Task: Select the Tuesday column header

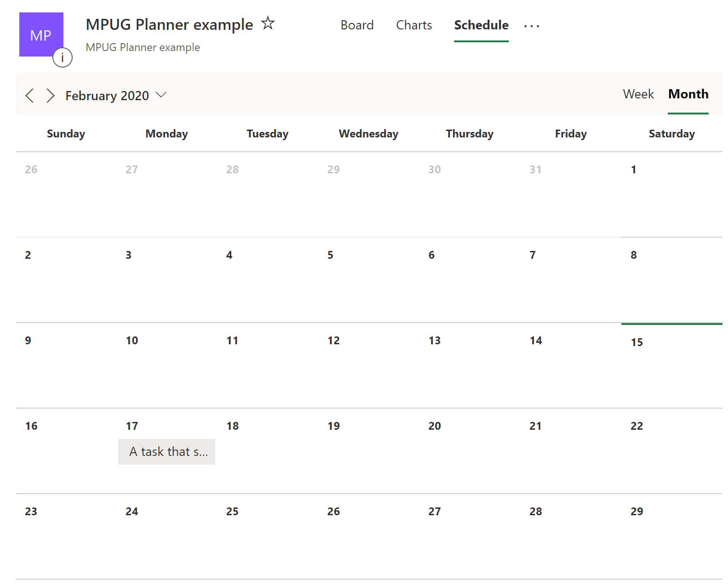Action: tap(267, 134)
